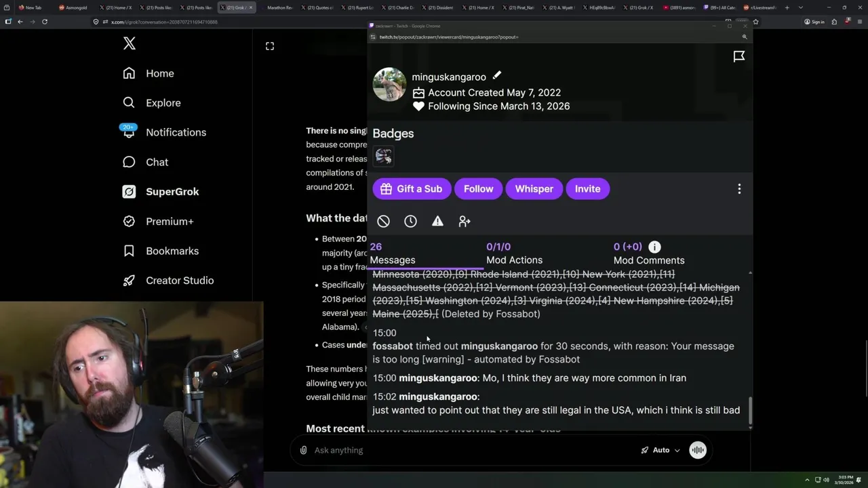Click the 'Mo, I think they are way more common in Iran' message
The image size is (868, 488).
[585, 378]
